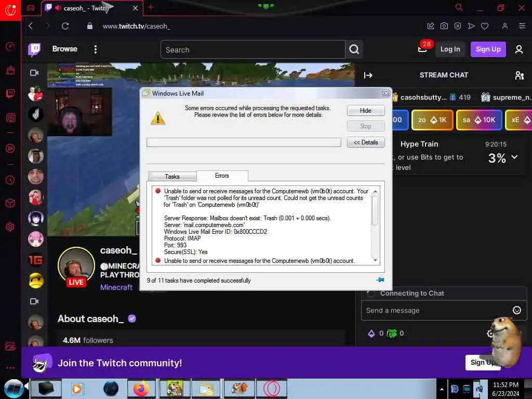Viewport: 532px width, 399px height.
Task: Open Firefox from the taskbar
Action: click(x=141, y=389)
